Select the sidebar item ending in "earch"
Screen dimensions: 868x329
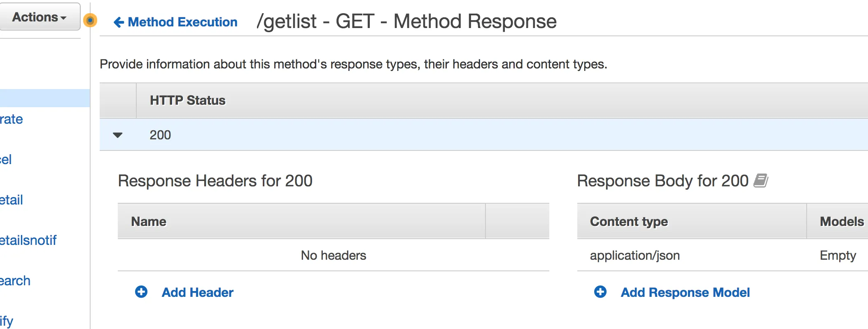(15, 281)
